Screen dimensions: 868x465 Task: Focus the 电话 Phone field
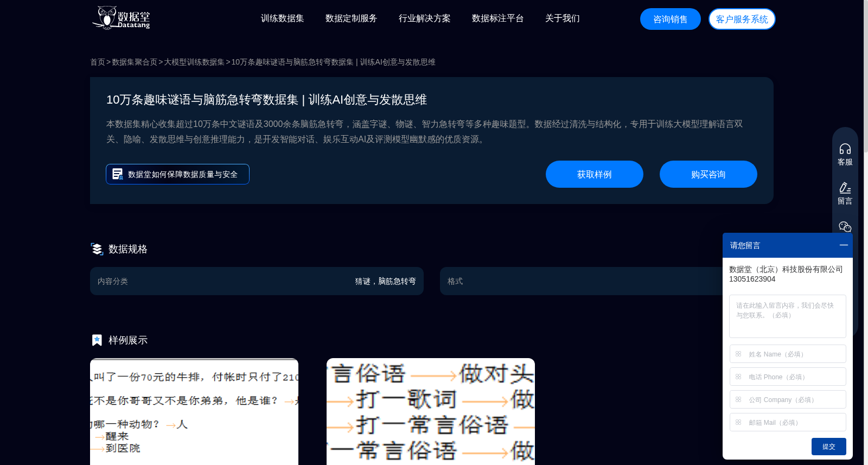[x=788, y=377]
